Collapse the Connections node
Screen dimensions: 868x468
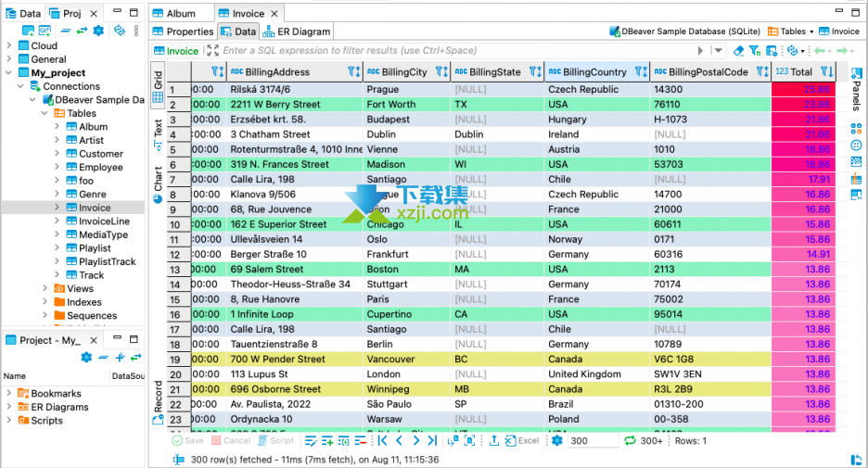point(20,86)
